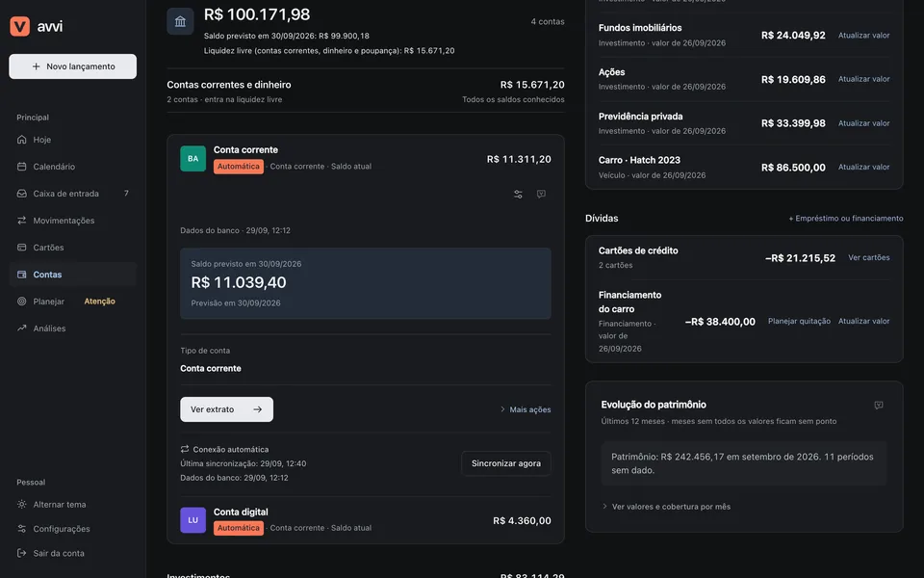The width and height of the screenshot is (924, 578).
Task: Open Análises in the sidebar
Action: coord(72,328)
